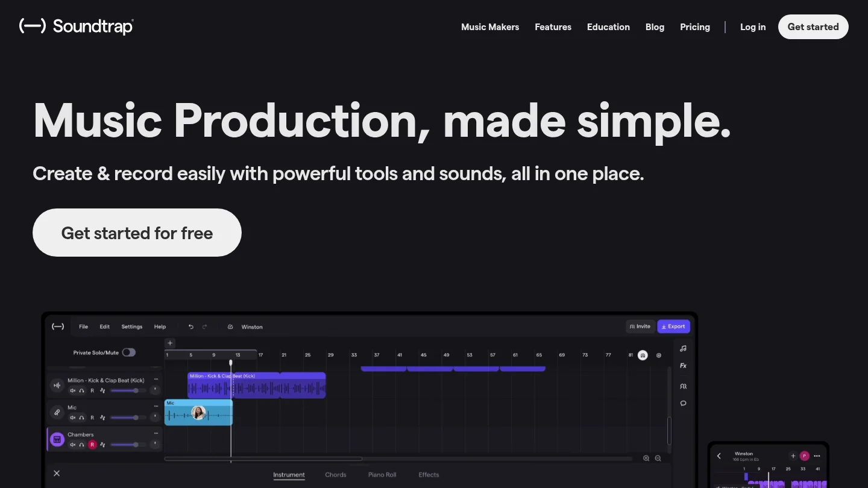The height and width of the screenshot is (488, 868).
Task: Open the studio File menu
Action: (84, 327)
